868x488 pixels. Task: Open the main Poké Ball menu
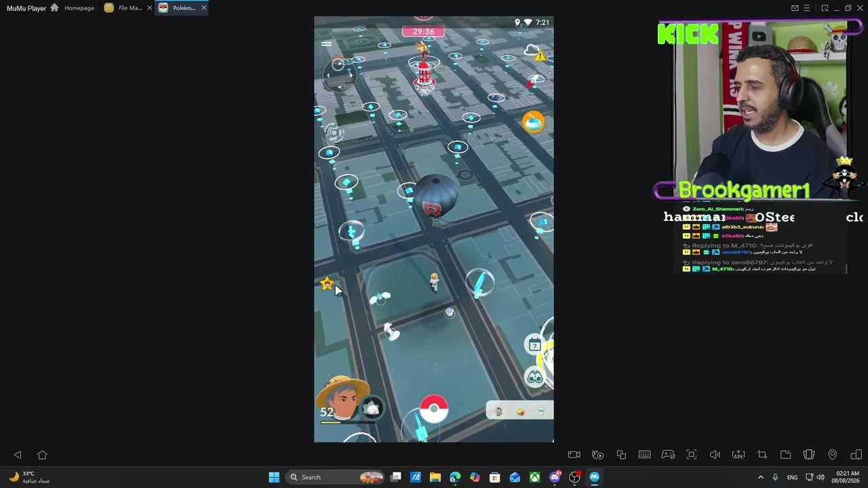click(434, 409)
